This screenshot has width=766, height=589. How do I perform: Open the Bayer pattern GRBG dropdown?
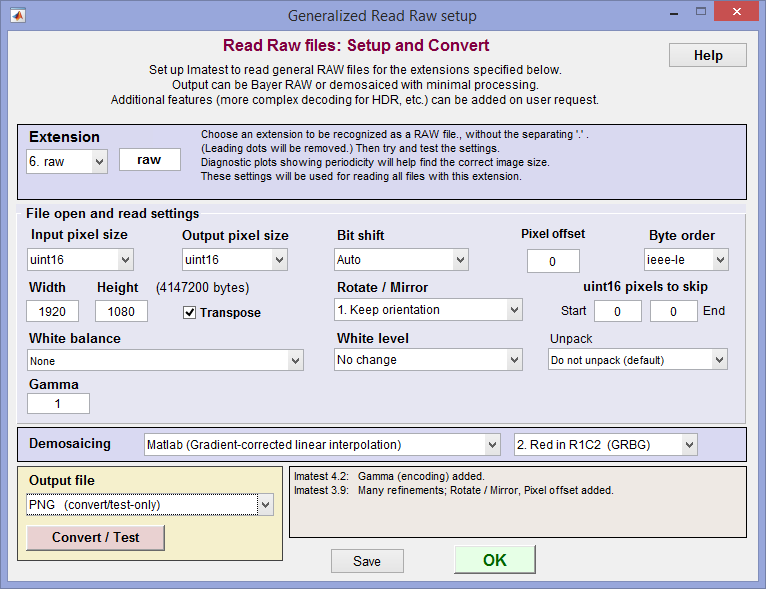pos(605,444)
